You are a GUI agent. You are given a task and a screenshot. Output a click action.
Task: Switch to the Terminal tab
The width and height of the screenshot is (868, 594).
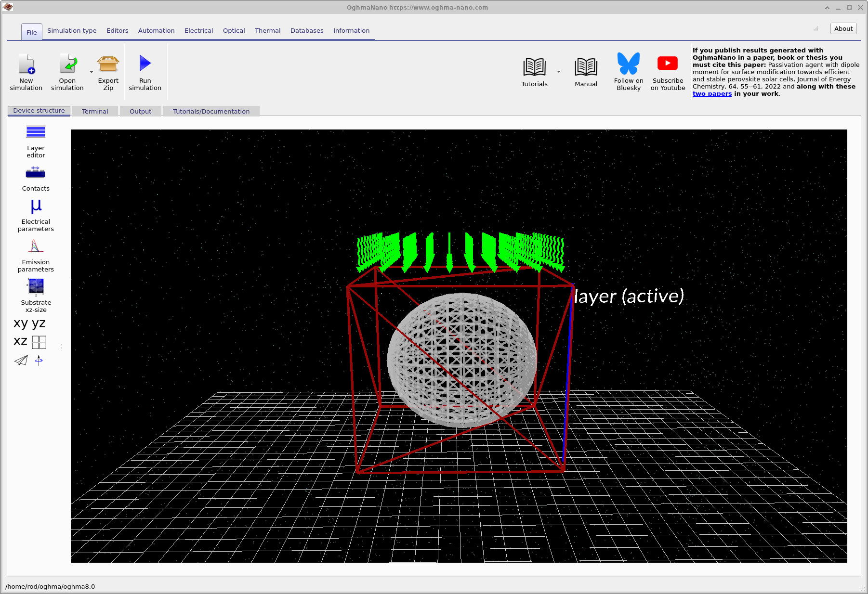[95, 112]
